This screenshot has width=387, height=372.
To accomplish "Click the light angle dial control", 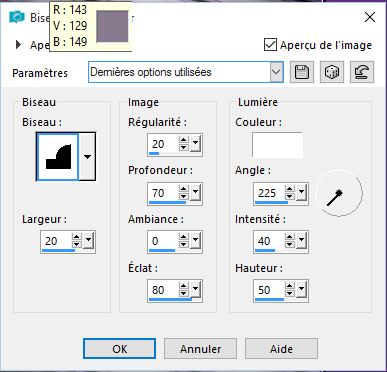I will tap(339, 193).
